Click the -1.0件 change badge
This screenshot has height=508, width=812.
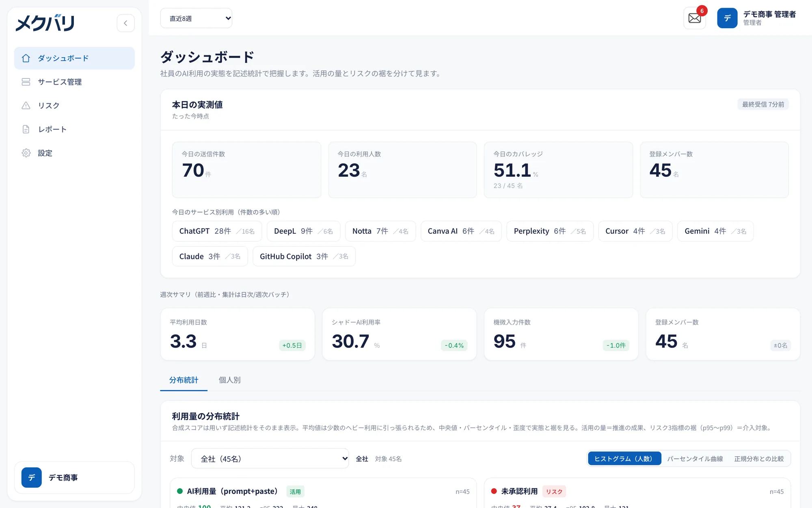(x=616, y=345)
